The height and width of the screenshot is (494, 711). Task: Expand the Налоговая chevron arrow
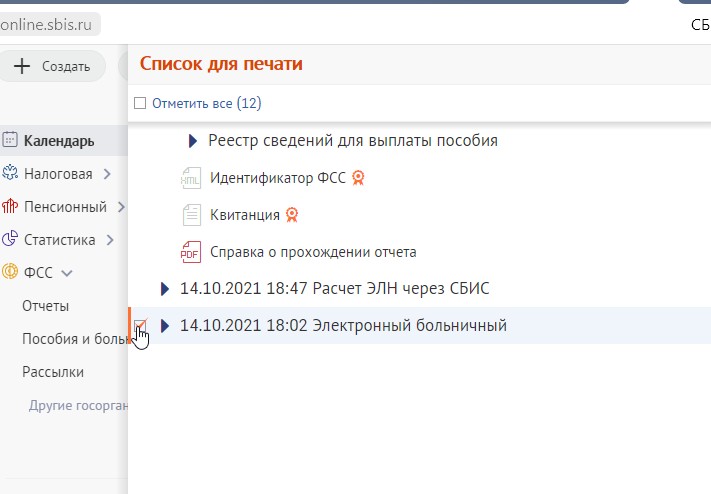tap(107, 174)
